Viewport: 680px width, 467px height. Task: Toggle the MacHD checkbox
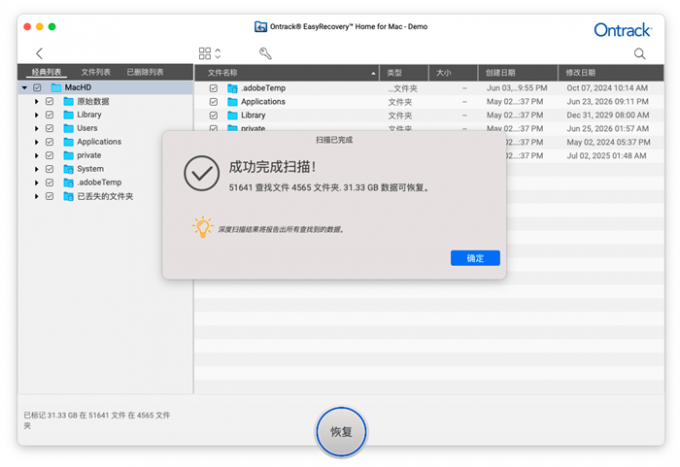37,88
